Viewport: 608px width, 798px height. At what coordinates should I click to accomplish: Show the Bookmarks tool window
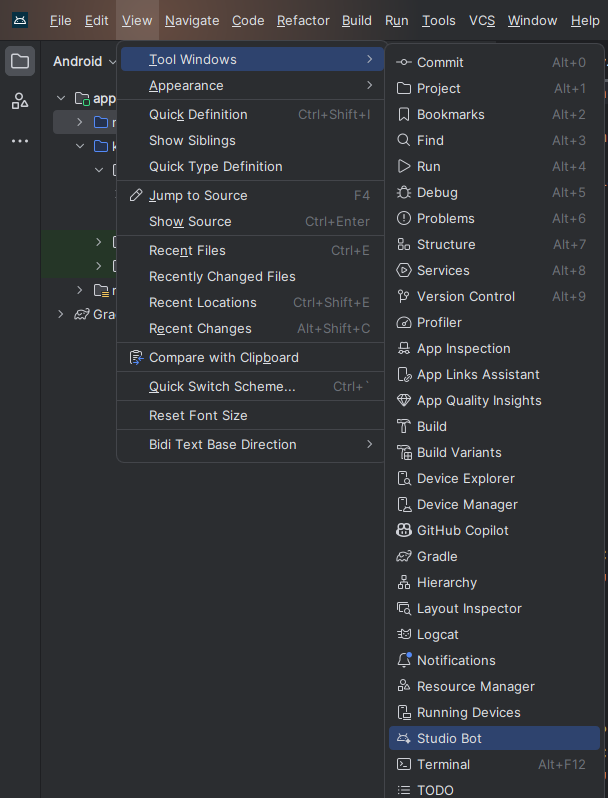494,115
